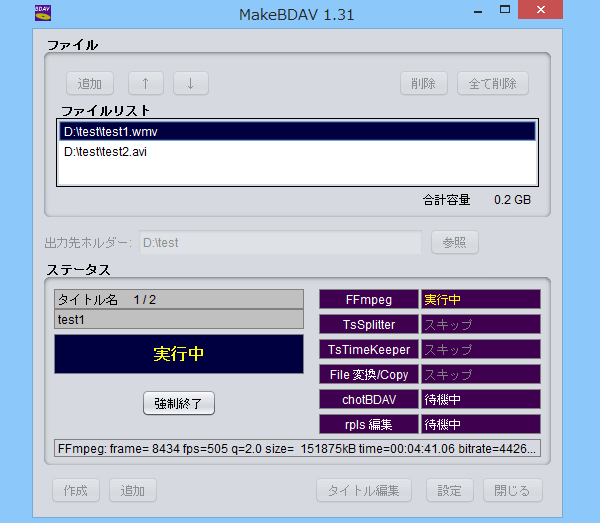Click the 追加 button beside 作成
The height and width of the screenshot is (523, 600).
point(133,490)
